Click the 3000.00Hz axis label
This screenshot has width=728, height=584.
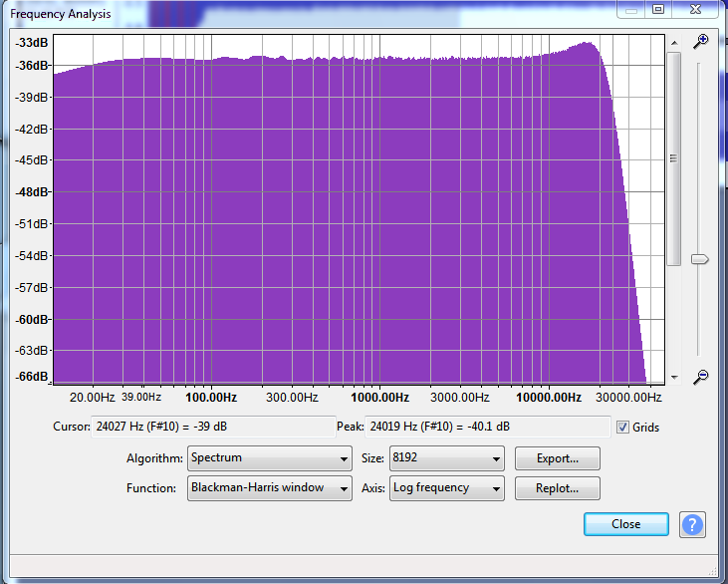460,398
